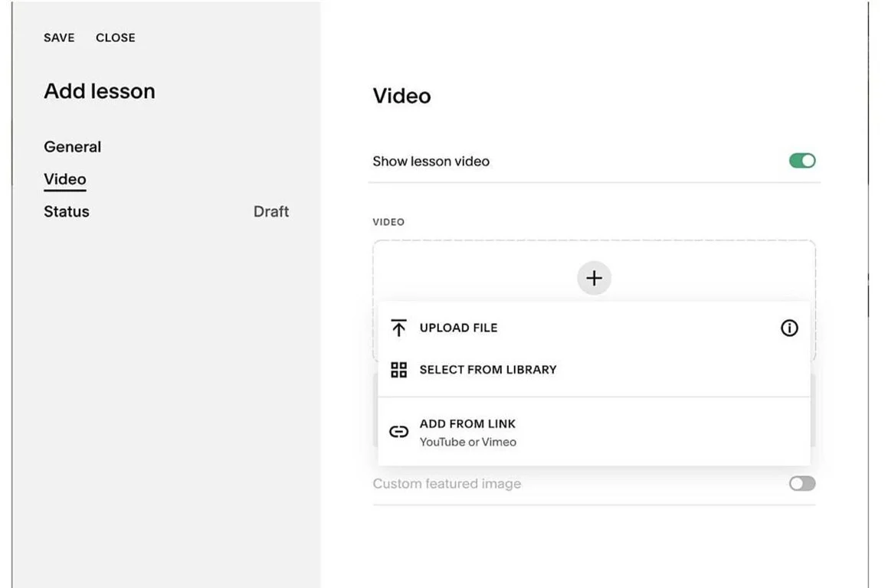Image resolution: width=888 pixels, height=588 pixels.
Task: Choose Add From Link in the popup menu
Action: tap(467, 423)
